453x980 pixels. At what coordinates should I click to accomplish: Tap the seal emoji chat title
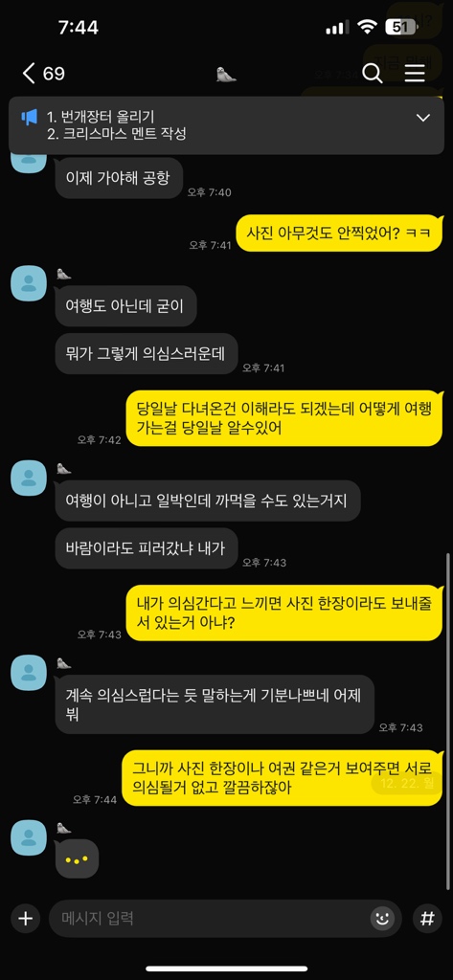pos(226,75)
